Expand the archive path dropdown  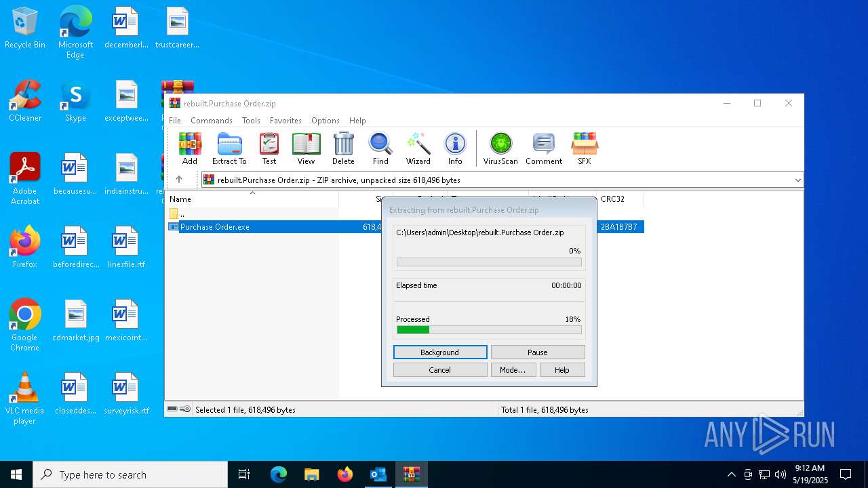coord(797,180)
